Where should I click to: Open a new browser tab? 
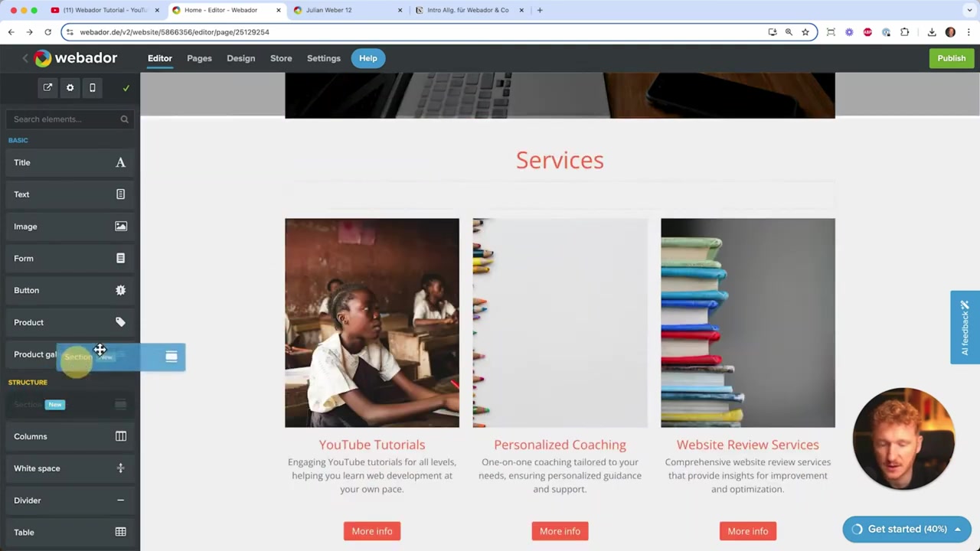pyautogui.click(x=540, y=11)
